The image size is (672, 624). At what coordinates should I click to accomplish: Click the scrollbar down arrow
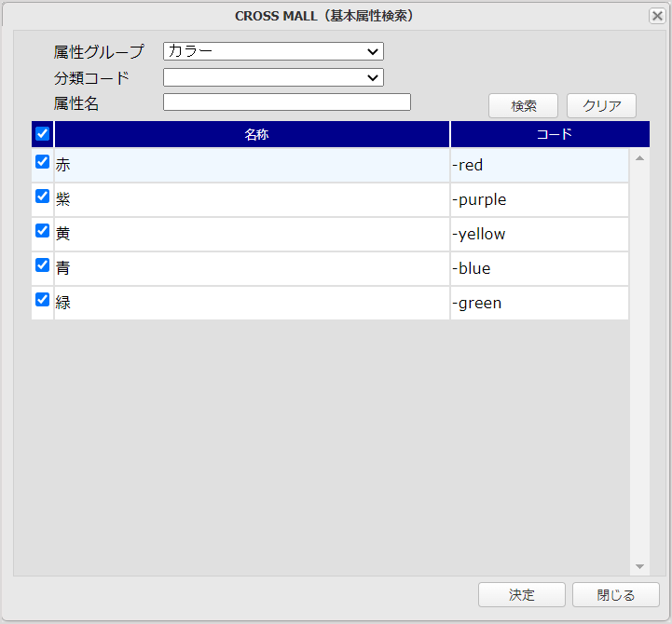pyautogui.click(x=640, y=566)
